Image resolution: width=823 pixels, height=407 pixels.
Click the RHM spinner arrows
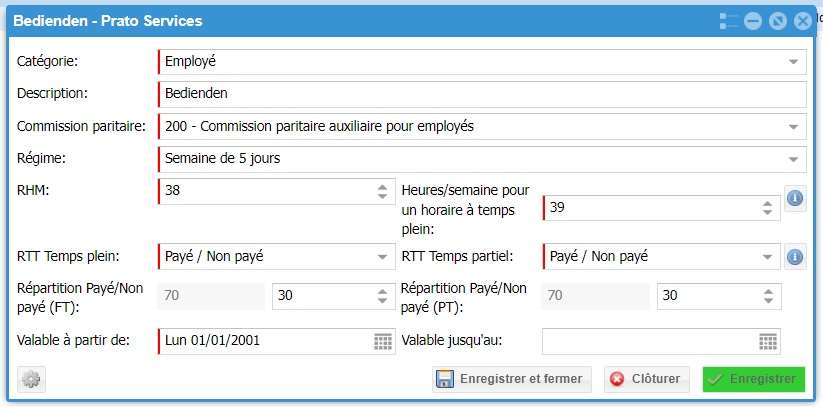(x=383, y=191)
